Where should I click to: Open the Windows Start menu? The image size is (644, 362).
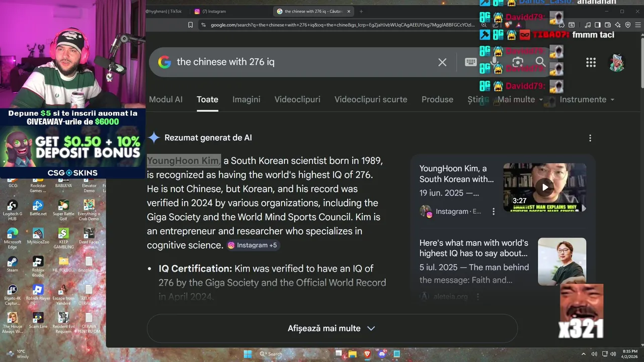[x=248, y=354]
